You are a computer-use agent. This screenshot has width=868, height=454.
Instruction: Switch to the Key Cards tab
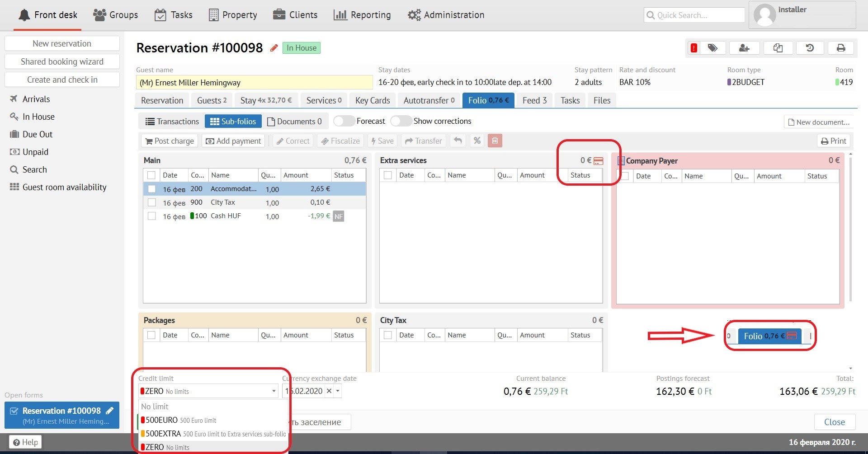click(373, 100)
